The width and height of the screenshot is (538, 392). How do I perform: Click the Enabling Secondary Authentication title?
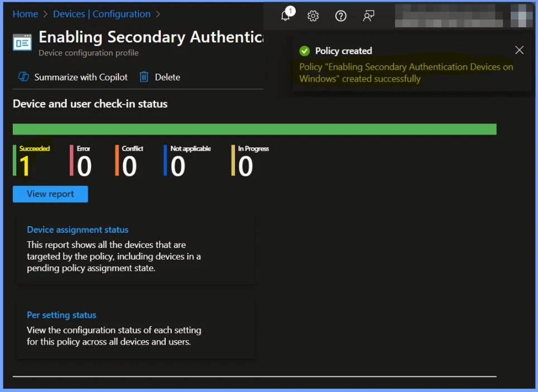click(151, 37)
